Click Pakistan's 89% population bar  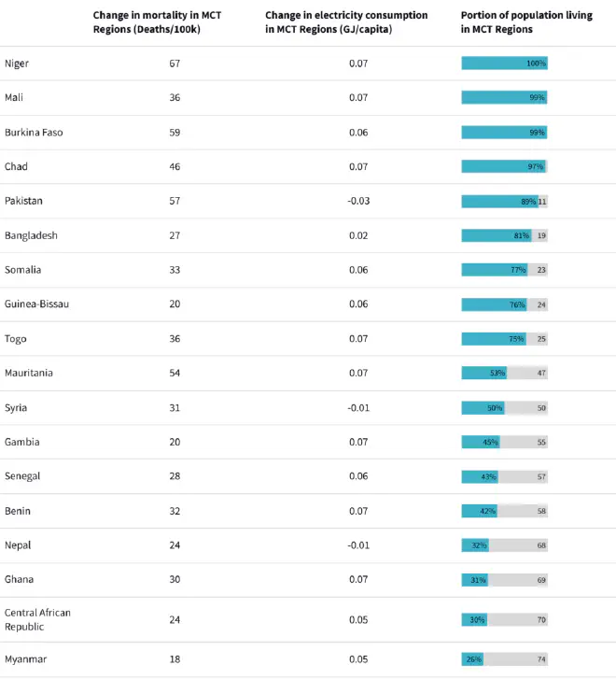click(500, 202)
